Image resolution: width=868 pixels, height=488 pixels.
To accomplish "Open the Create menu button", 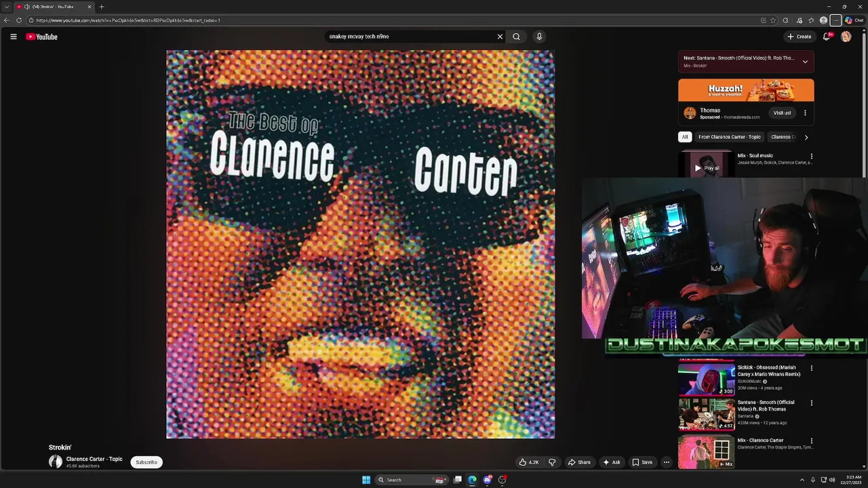I will [799, 37].
